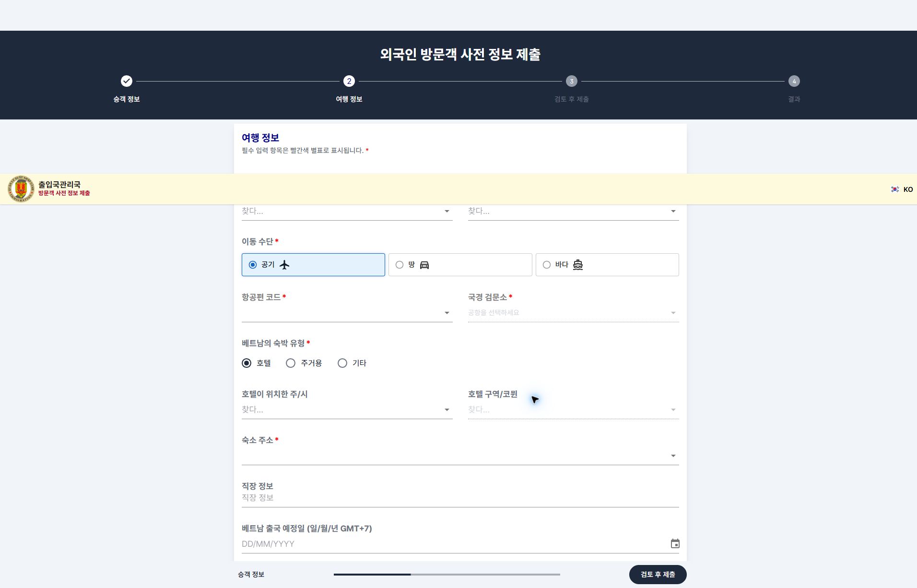Click the 이동 수단 label
The image size is (917, 588).
point(258,242)
